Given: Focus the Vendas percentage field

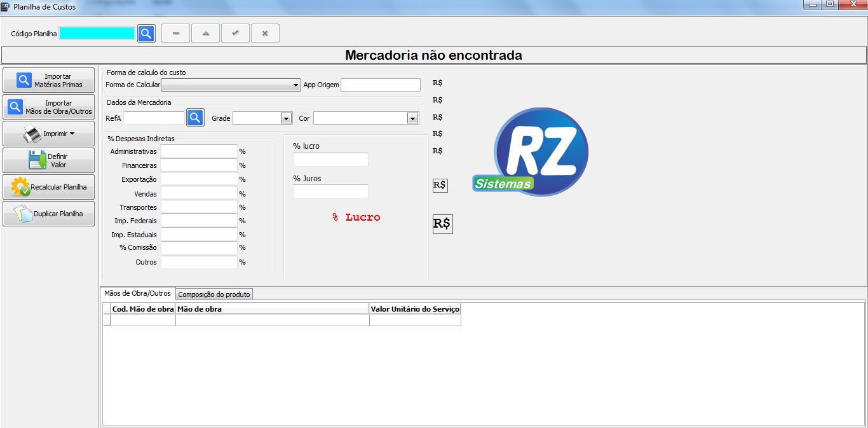Looking at the screenshot, I should tap(199, 193).
